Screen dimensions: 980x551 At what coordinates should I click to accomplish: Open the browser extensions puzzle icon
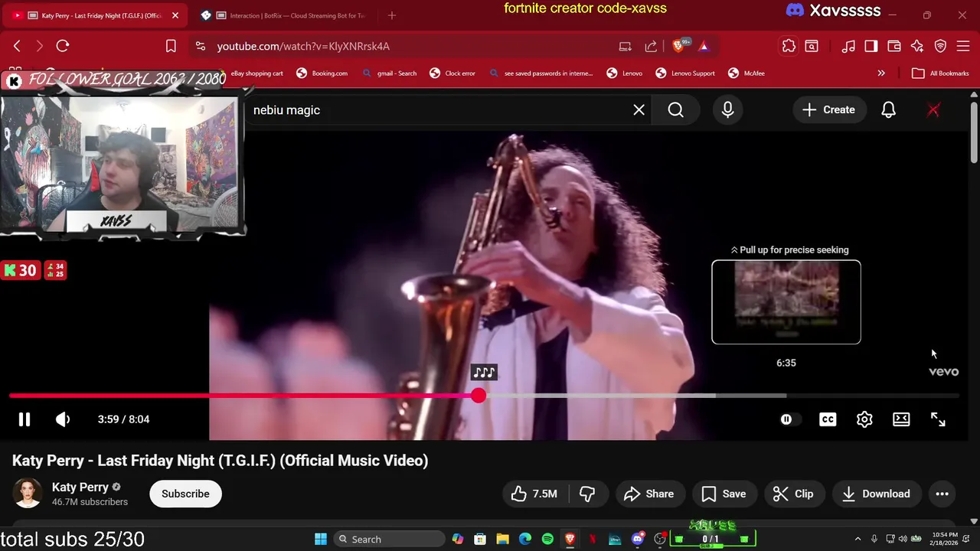(789, 46)
